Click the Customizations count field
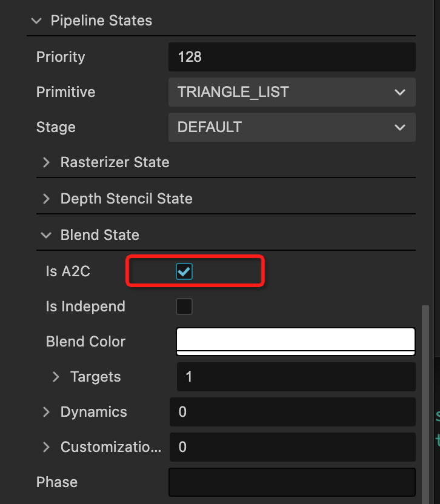Viewport: 440px width, 504px height. pos(292,448)
